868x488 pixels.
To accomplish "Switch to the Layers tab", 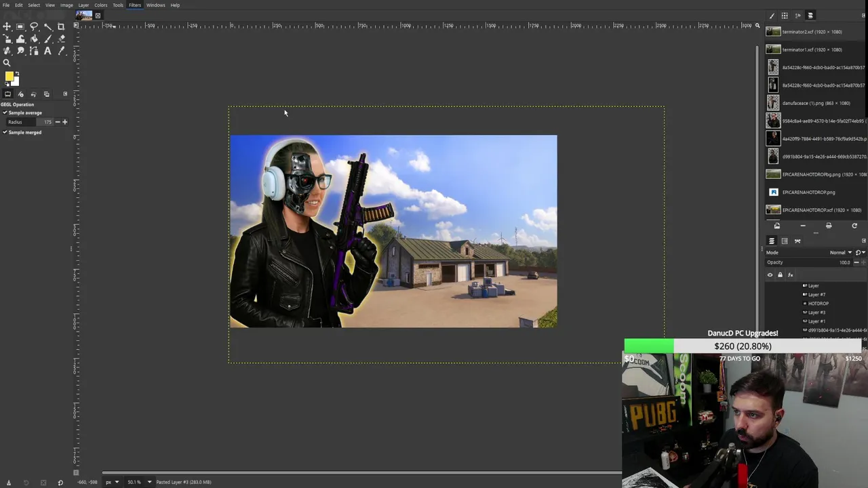I will pyautogui.click(x=772, y=241).
